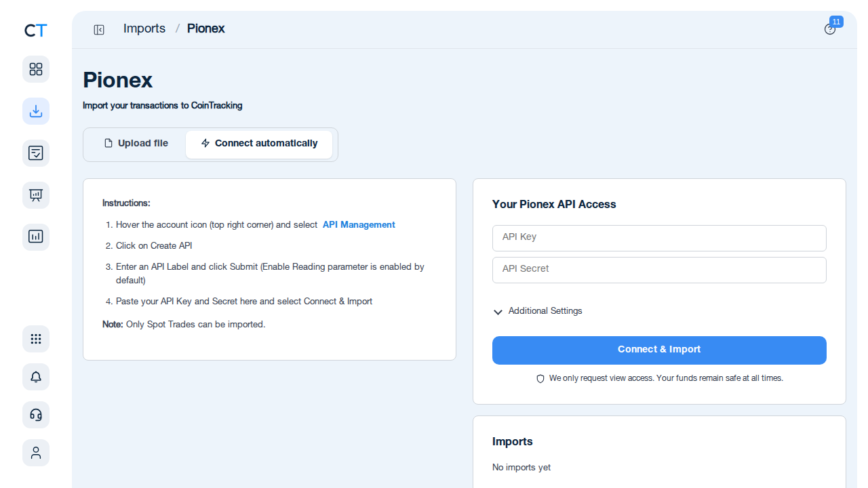Click the shield icon beside view access note
Viewport: 868px width, 488px height.
(540, 379)
